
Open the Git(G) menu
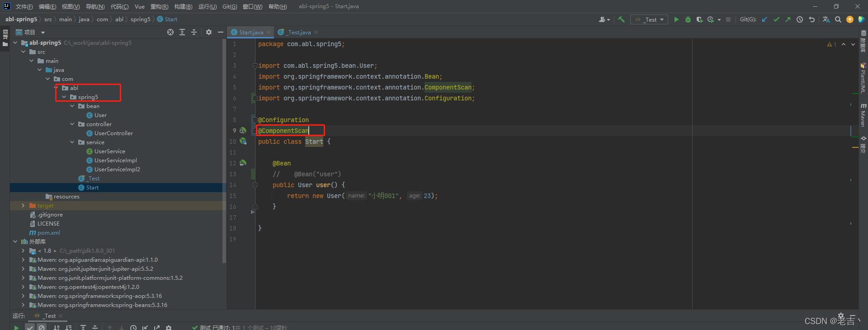230,6
